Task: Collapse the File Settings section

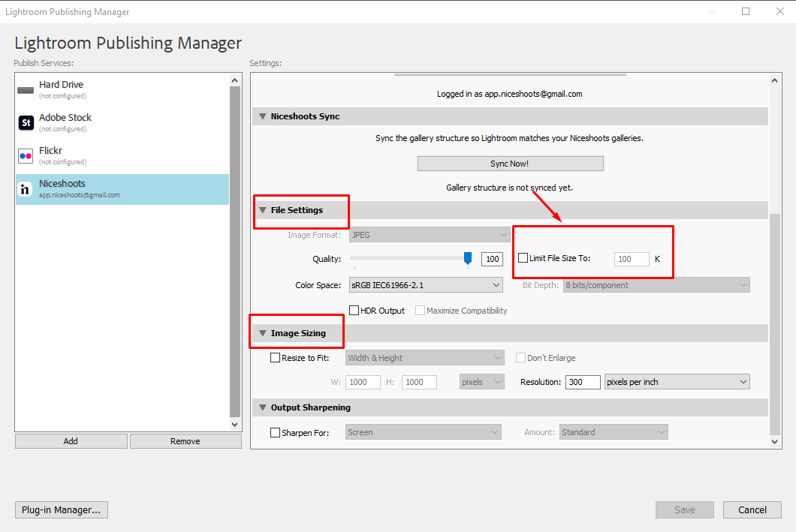Action: (x=263, y=210)
